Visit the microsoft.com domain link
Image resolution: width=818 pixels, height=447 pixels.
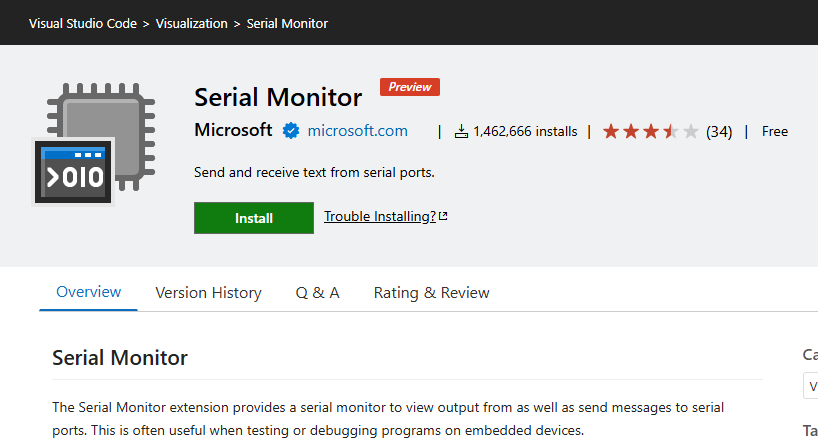(357, 131)
